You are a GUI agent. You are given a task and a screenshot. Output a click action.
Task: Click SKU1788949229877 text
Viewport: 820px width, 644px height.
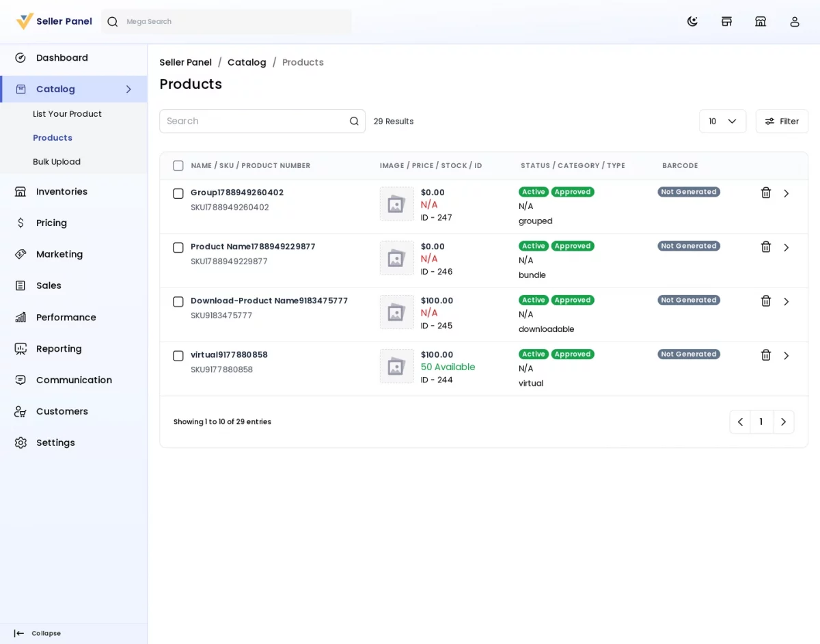(229, 262)
